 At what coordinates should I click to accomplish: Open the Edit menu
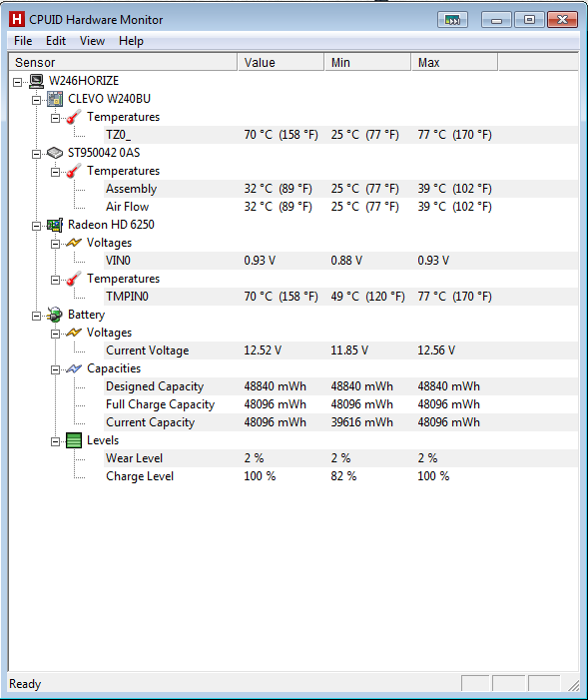56,41
